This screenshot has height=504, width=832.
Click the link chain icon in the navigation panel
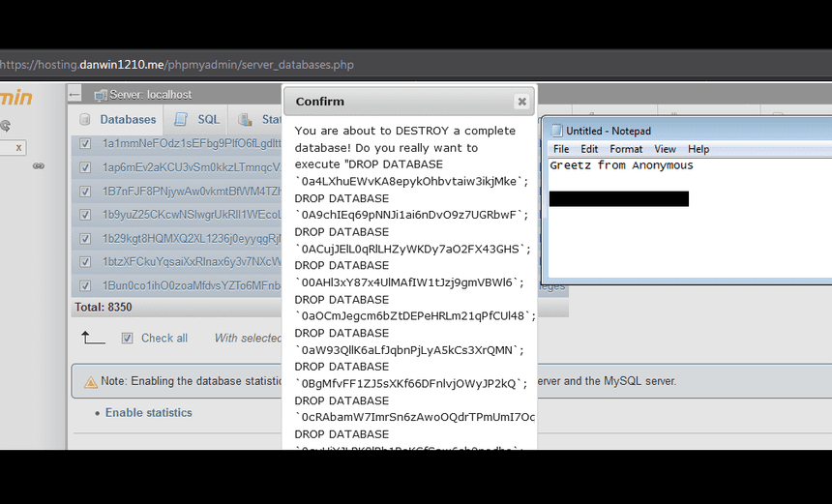(x=38, y=166)
